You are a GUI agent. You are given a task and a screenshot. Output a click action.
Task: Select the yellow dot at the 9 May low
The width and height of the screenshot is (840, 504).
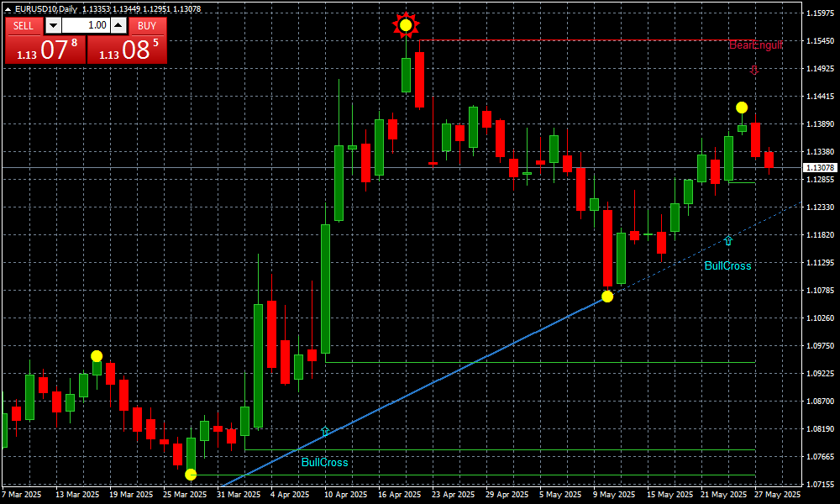607,297
